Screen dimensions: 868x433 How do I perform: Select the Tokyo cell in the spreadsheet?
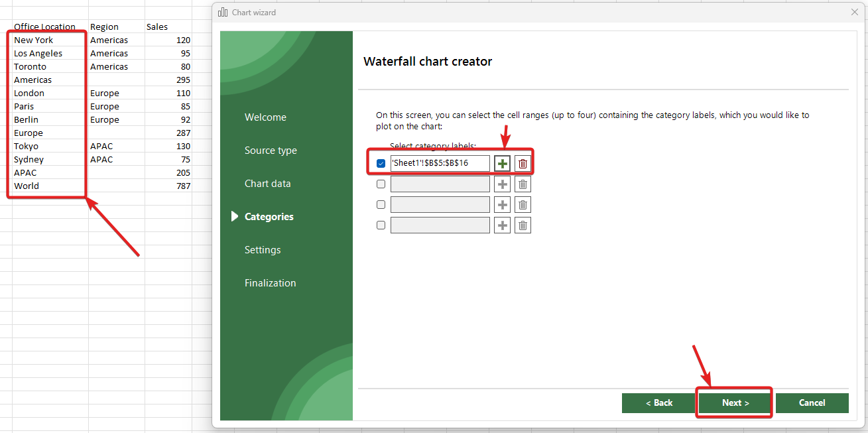click(x=27, y=147)
